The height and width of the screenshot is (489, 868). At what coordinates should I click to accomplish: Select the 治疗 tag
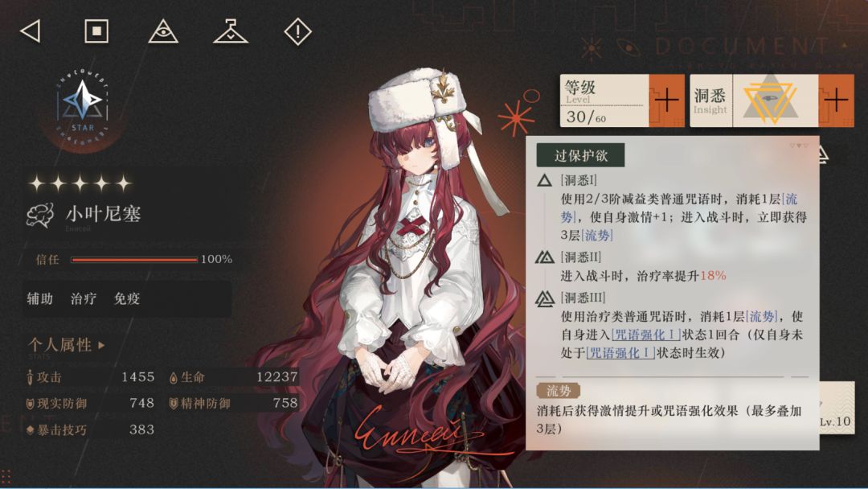point(84,299)
